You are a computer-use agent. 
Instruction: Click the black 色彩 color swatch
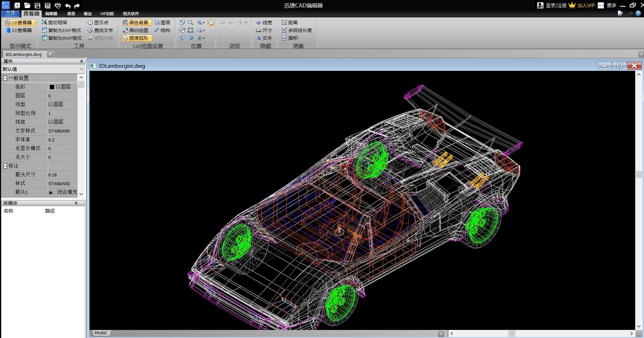(52, 87)
